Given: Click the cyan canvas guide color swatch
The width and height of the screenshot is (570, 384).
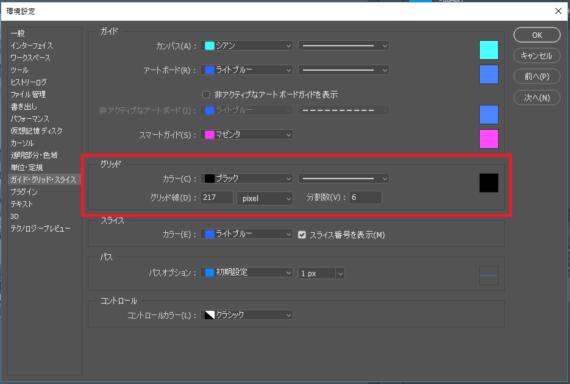Looking at the screenshot, I should pyautogui.click(x=489, y=50).
